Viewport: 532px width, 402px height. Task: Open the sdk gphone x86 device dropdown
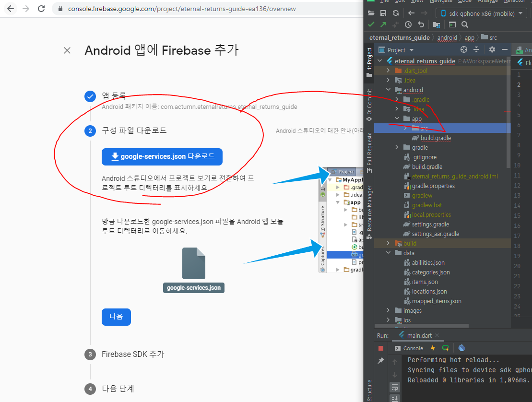point(481,13)
